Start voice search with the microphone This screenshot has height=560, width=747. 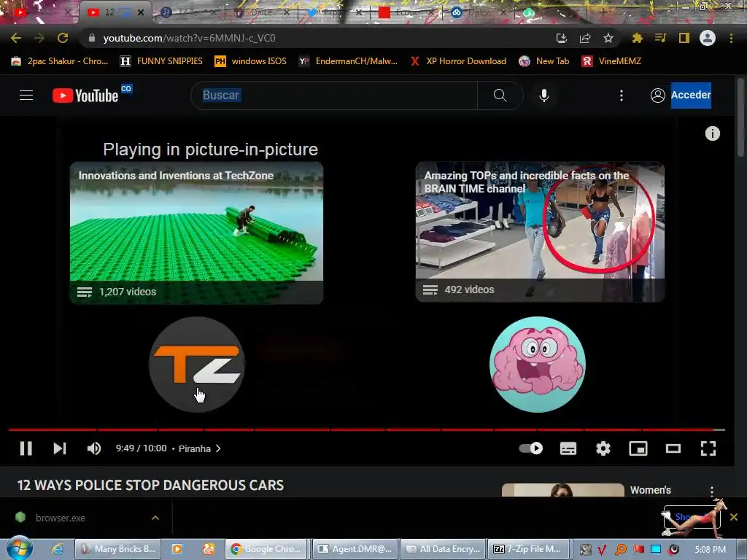[x=544, y=96]
